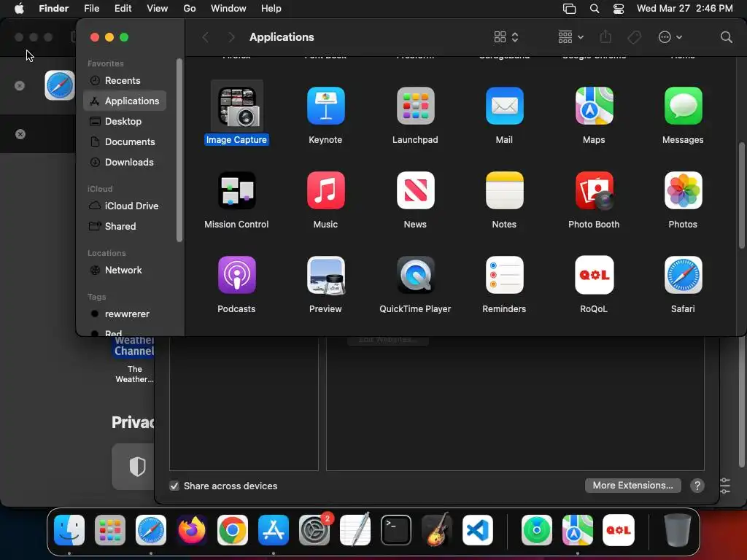Open the Go menu
This screenshot has width=747, height=560.
pos(190,9)
